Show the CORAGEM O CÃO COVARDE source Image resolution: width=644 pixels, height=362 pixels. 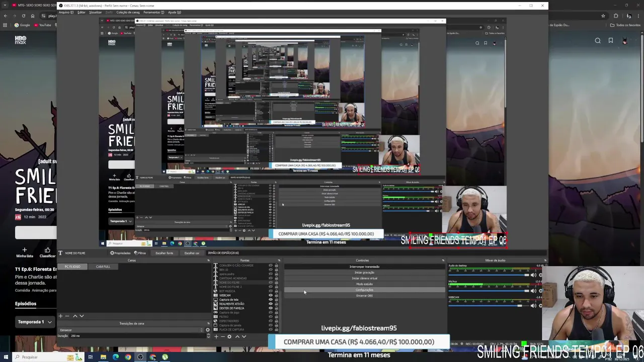click(x=270, y=265)
